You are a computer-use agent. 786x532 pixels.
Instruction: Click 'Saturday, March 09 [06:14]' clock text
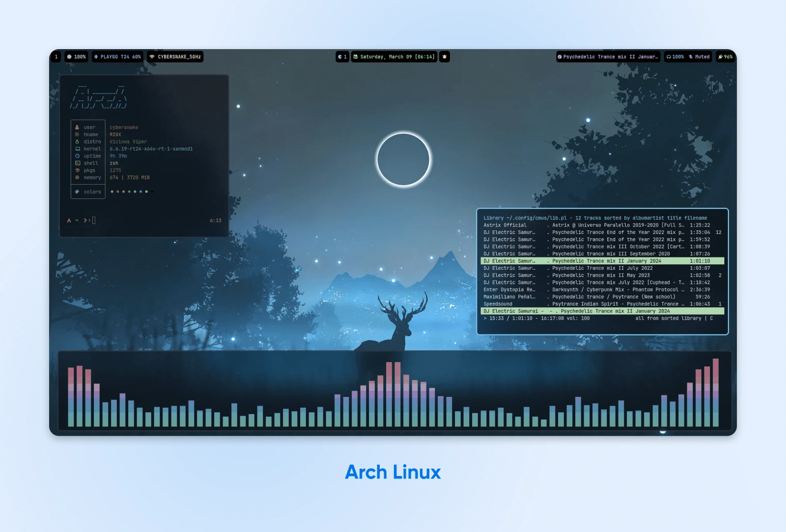pyautogui.click(x=397, y=57)
